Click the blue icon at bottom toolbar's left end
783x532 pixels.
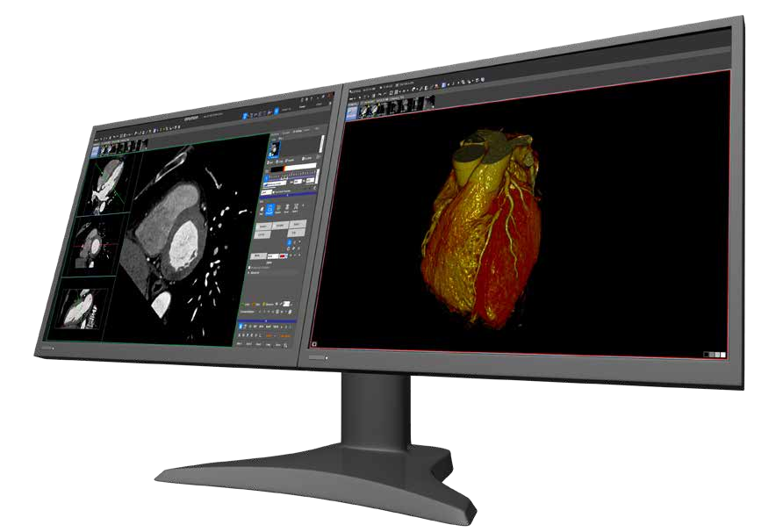[x=241, y=327]
